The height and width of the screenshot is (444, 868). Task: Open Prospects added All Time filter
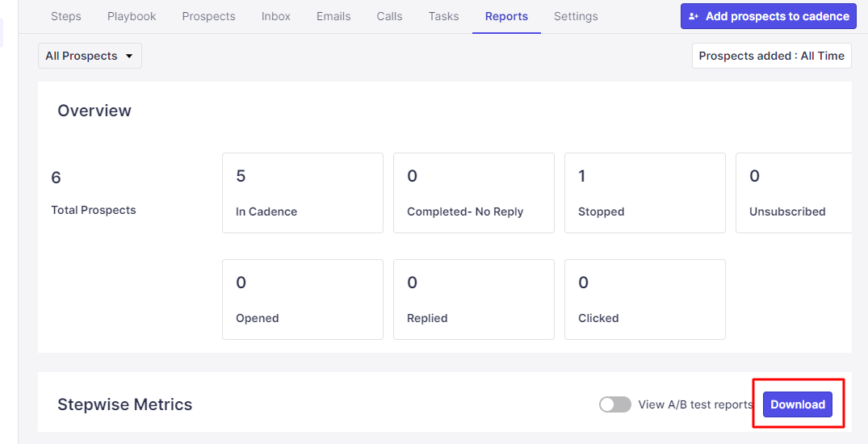pos(771,56)
